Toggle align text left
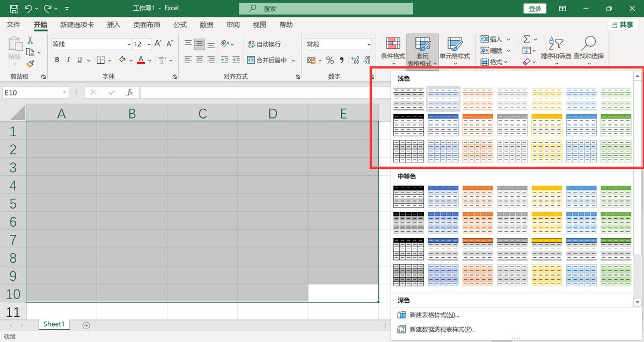Viewport: 644px width, 342px height. 188,60
